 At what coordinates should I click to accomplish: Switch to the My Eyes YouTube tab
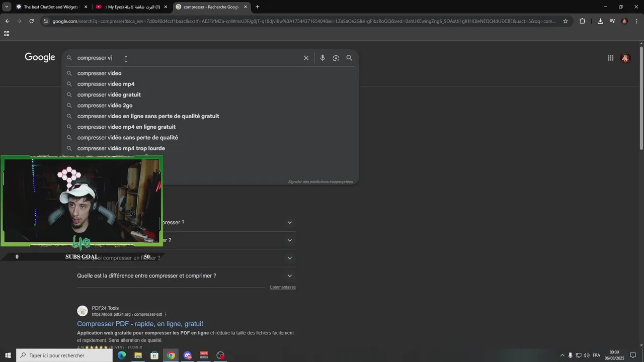[131, 7]
